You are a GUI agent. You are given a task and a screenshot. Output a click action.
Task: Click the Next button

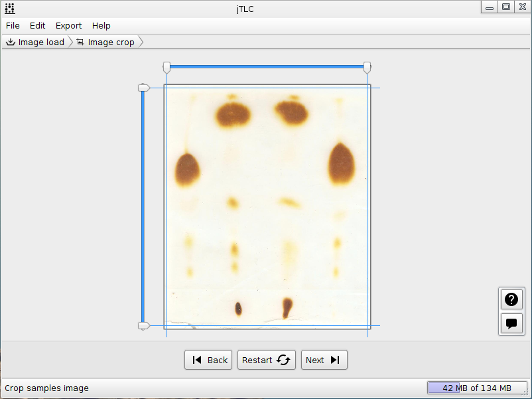pos(324,360)
